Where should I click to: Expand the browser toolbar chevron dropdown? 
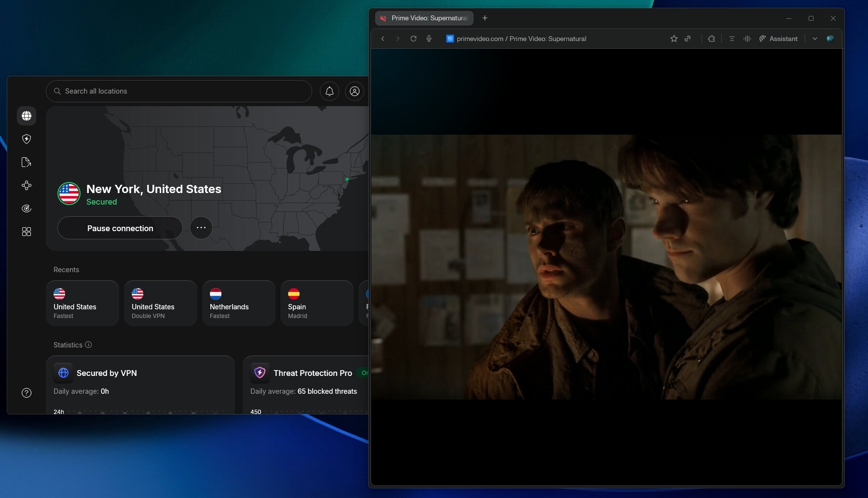coord(815,39)
